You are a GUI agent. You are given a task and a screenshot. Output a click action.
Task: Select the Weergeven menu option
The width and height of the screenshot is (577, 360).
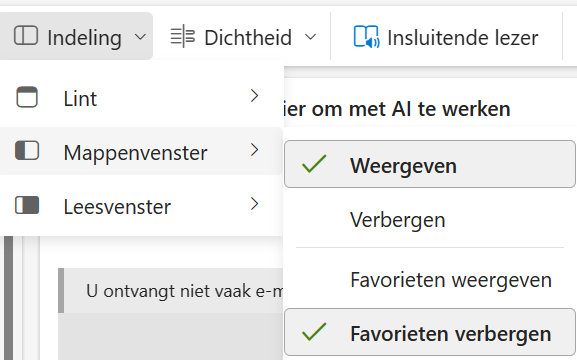[429, 164]
